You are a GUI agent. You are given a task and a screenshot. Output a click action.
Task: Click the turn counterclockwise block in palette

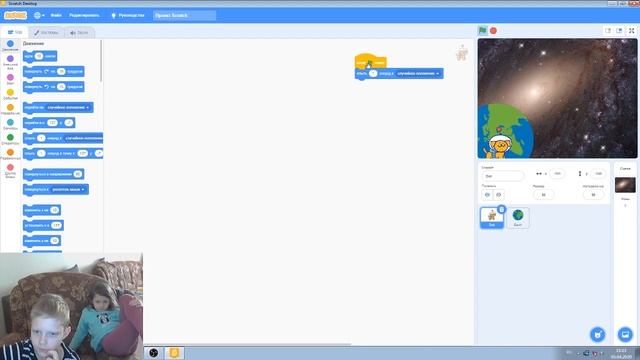pos(53,87)
